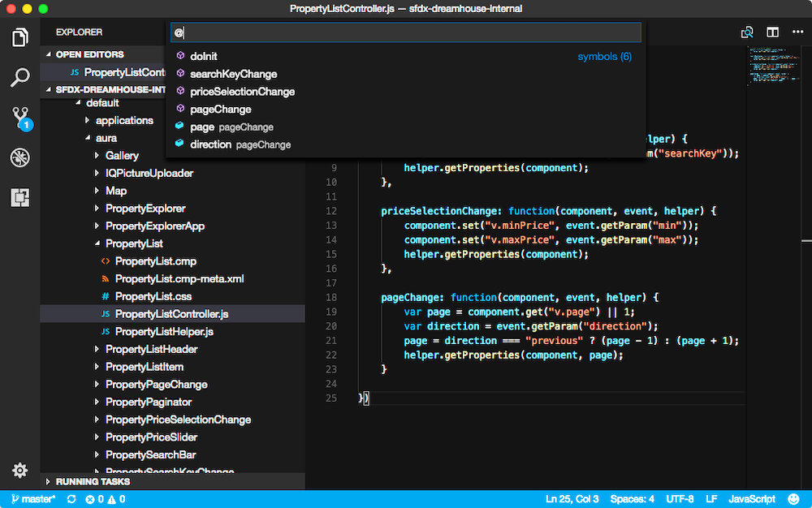
Task: Click the split editor icon
Action: click(773, 32)
